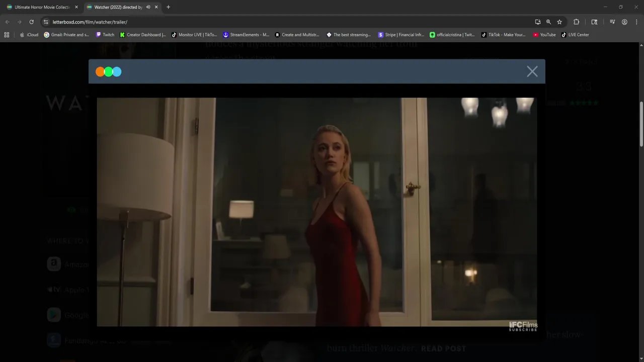Open the StreamElements bookmark

246,35
